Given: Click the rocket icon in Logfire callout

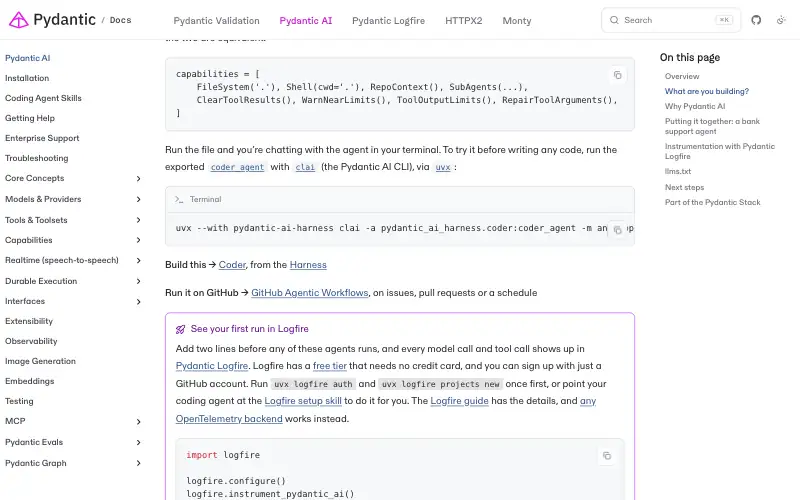Looking at the screenshot, I should [180, 329].
